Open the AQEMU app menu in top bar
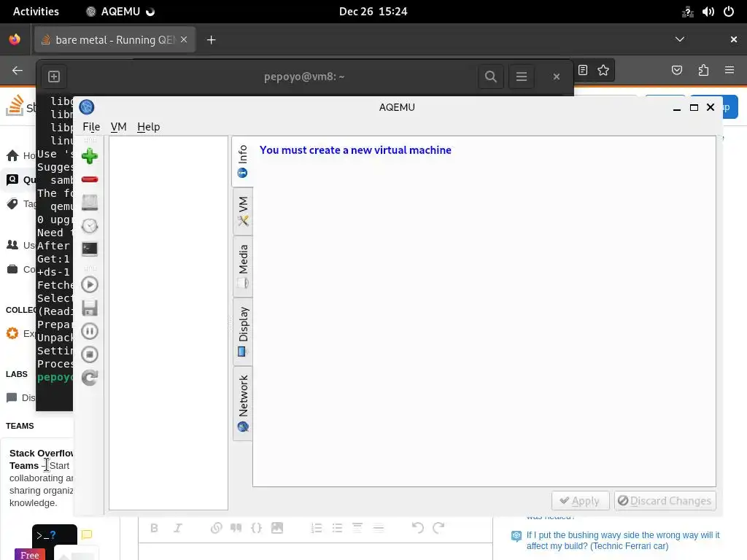Screen dimensions: 747x560 [x=120, y=12]
